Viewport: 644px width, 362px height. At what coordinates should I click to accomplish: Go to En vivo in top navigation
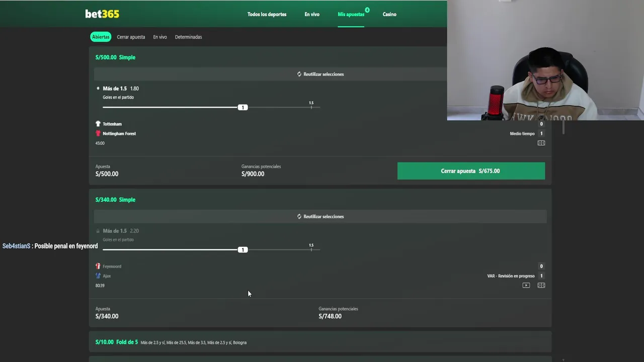pos(312,14)
